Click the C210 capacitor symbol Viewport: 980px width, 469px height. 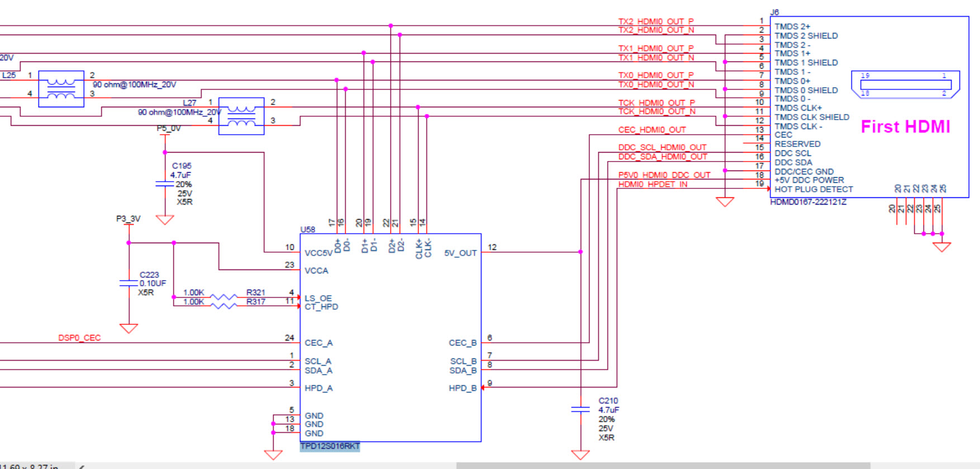point(581,409)
